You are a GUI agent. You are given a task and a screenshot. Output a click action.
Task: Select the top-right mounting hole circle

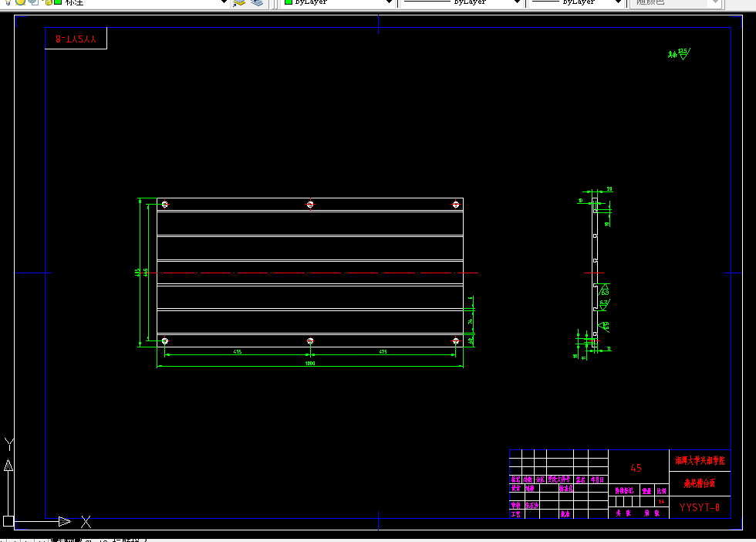[456, 205]
